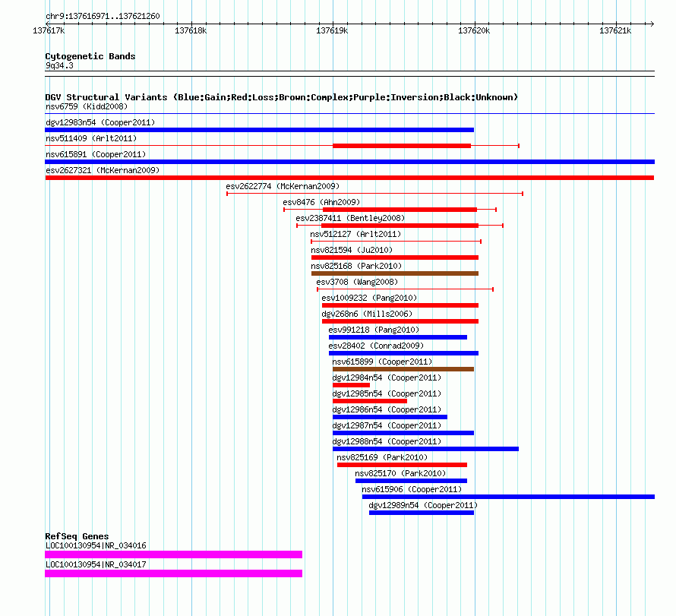Click the esv1009232 (Pang2010) label
This screenshot has width=676, height=616.
(x=369, y=298)
